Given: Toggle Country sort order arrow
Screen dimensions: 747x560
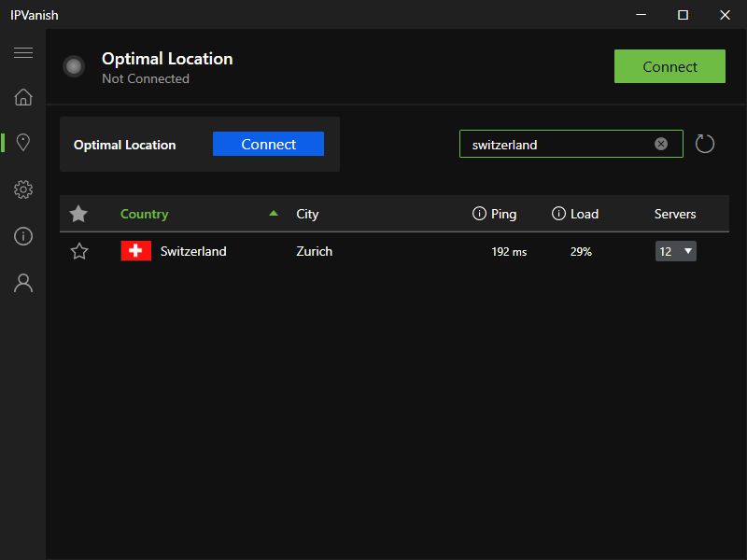Looking at the screenshot, I should [x=274, y=214].
